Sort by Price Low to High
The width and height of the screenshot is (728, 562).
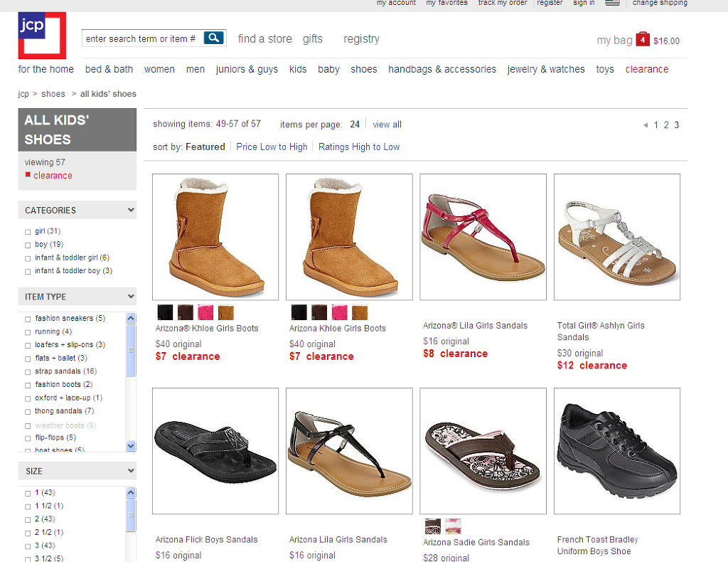(272, 147)
